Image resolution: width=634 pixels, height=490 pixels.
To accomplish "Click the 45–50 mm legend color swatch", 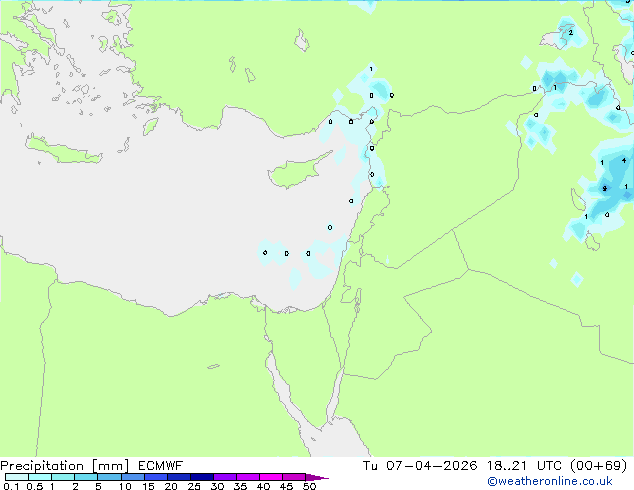I will (294, 477).
